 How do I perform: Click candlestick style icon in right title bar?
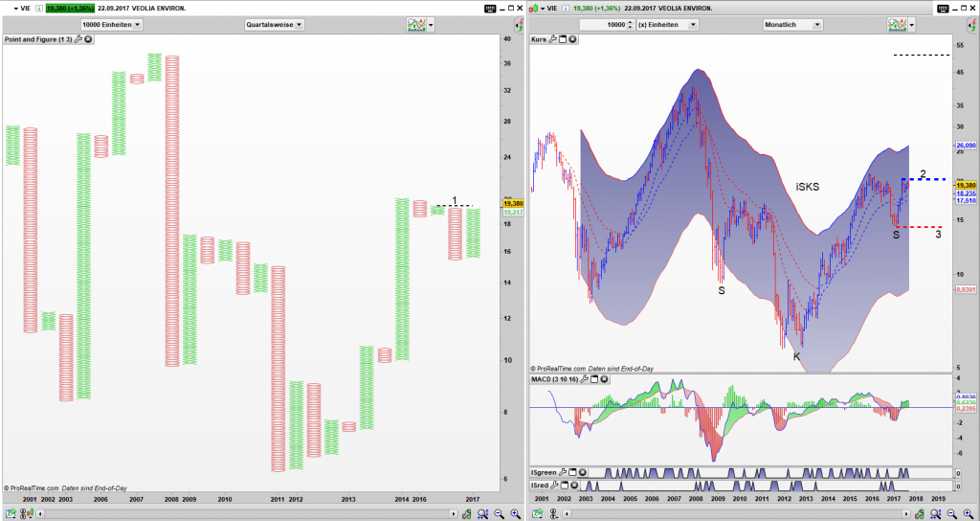click(533, 8)
